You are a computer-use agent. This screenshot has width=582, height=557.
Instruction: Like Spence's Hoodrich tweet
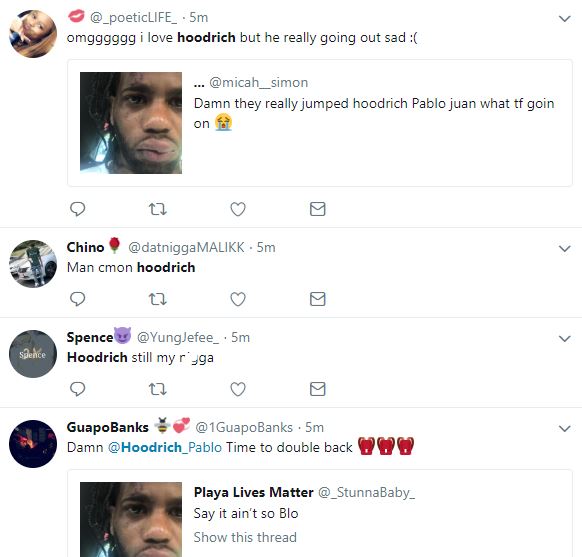click(238, 389)
